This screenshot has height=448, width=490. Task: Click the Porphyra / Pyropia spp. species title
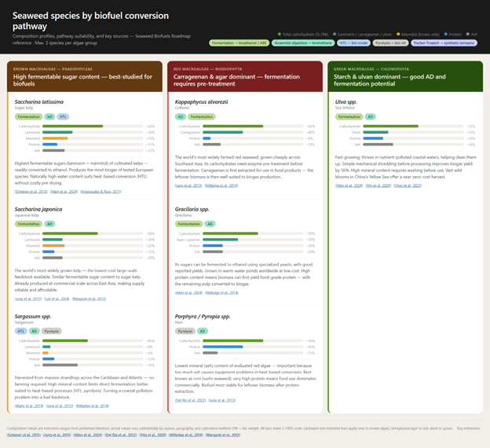(x=203, y=316)
